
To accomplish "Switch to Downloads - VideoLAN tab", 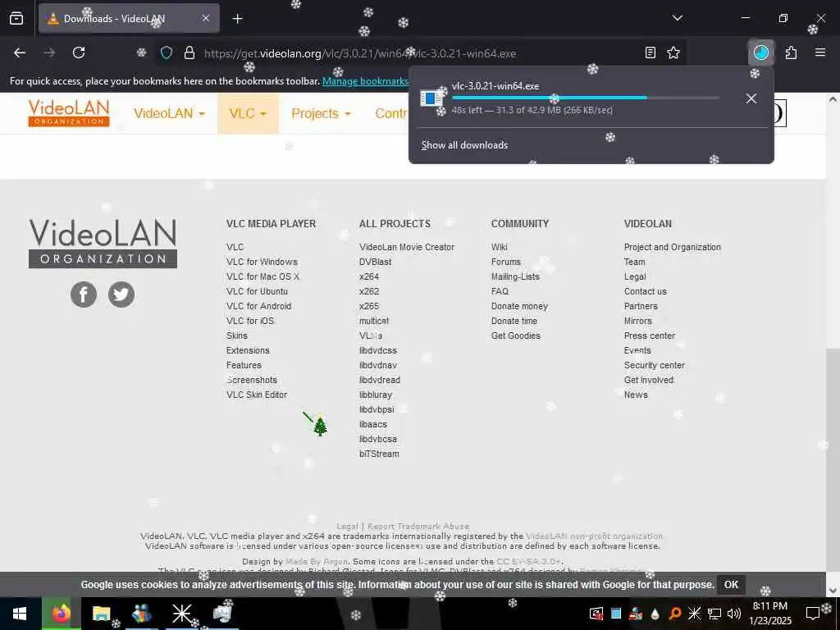I will (129, 19).
